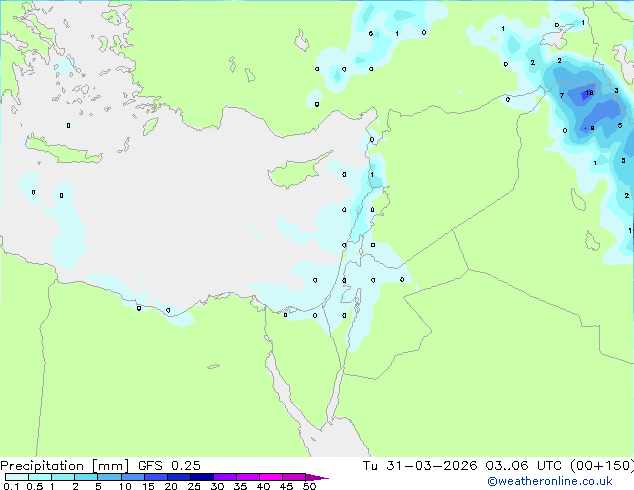Click the 'Precipitation [mm]' title text
This screenshot has width=634, height=490.
point(64,466)
